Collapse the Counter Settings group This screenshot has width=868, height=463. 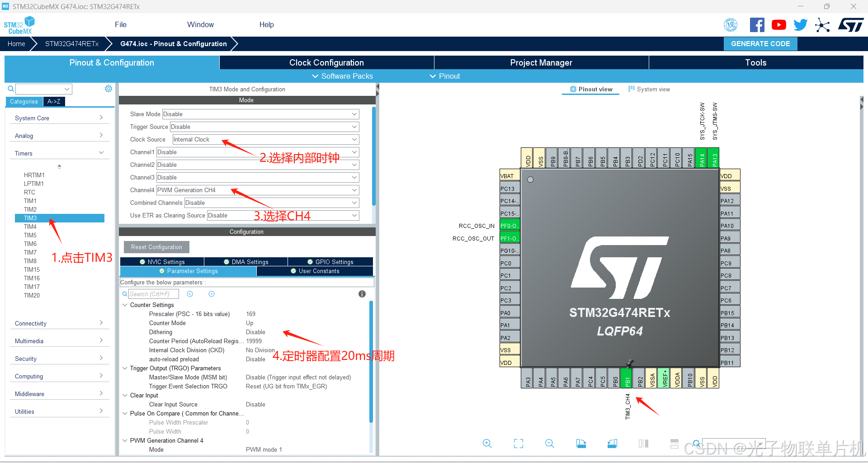tap(125, 305)
